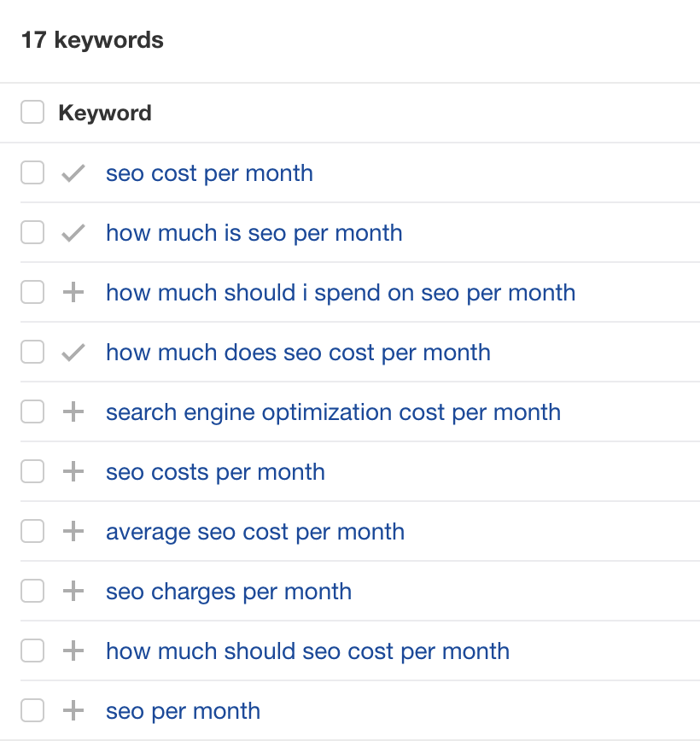Toggle the select-all checkbox in the header row

pos(32,112)
